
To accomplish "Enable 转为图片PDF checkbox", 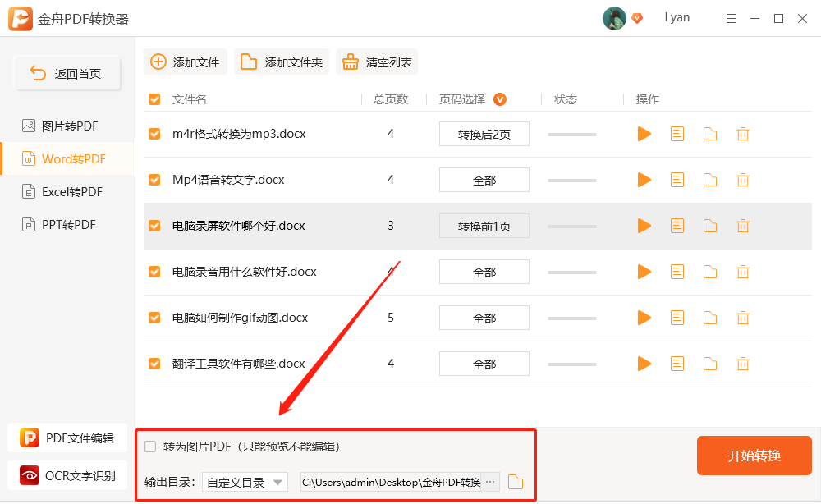I will tap(150, 447).
